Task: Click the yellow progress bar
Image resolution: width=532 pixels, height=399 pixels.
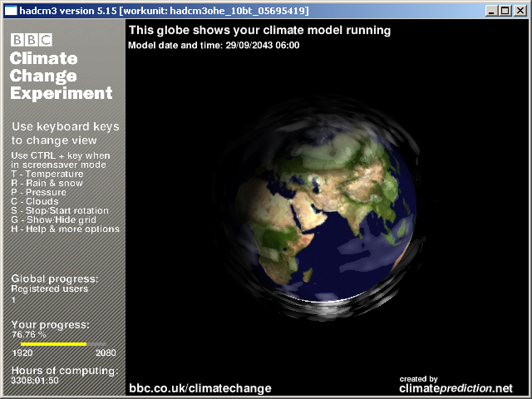Action: (x=54, y=343)
